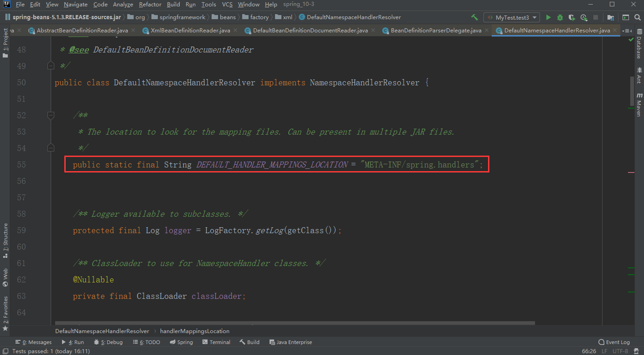Screen dimensions: 644x355
Task: Click the "Tests passed: 1" status message
Action: pos(51,351)
